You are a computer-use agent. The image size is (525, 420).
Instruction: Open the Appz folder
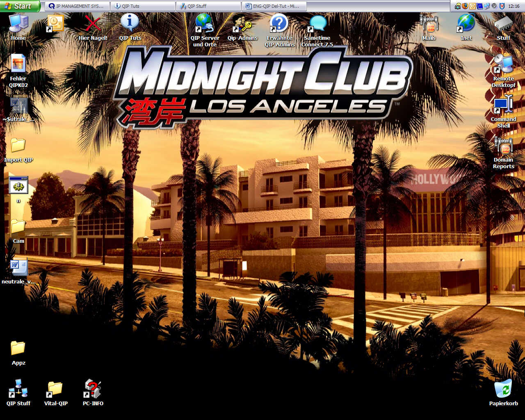coord(18,353)
